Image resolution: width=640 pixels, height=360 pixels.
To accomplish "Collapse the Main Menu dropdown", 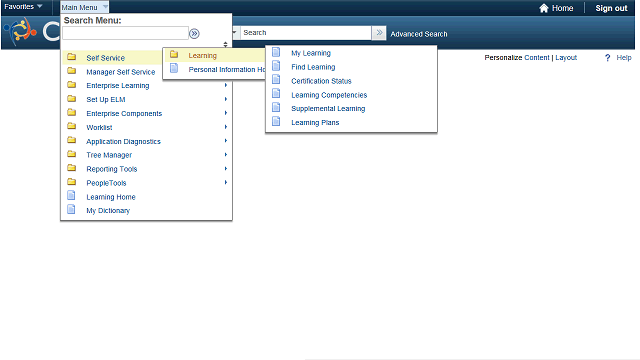I will 84,7.
